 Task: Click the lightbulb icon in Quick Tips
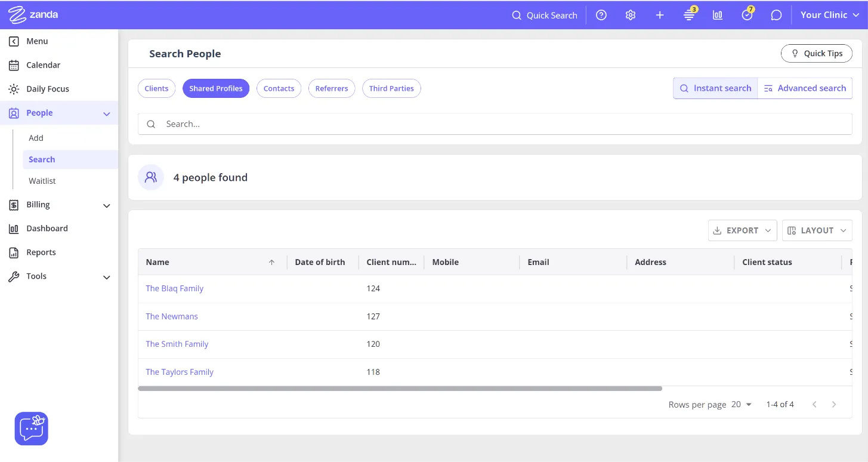coord(795,54)
